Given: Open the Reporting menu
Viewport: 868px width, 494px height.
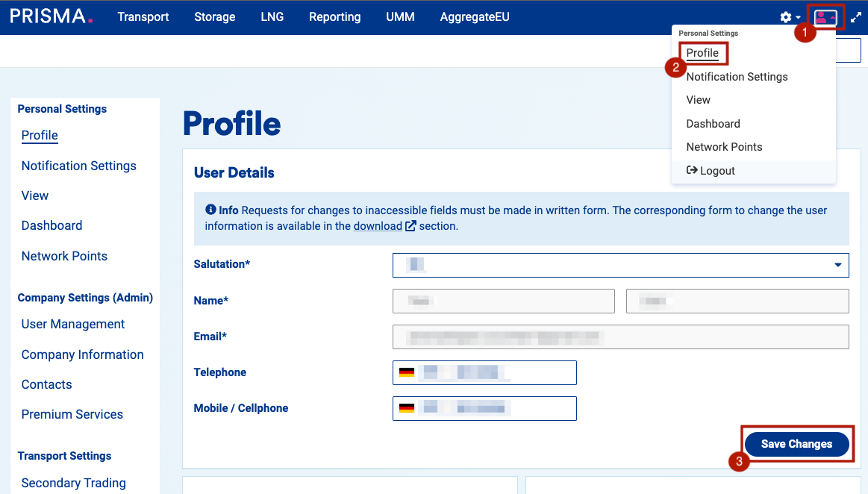Looking at the screenshot, I should (x=334, y=16).
